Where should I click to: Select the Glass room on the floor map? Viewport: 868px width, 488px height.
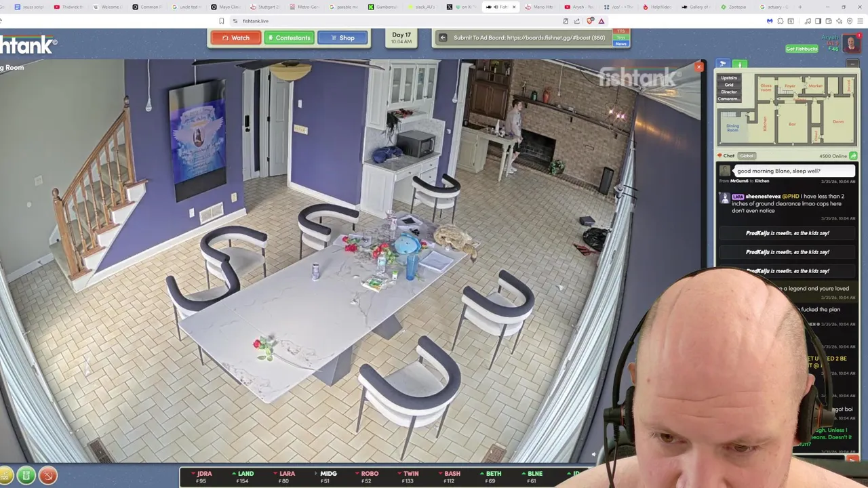click(766, 87)
